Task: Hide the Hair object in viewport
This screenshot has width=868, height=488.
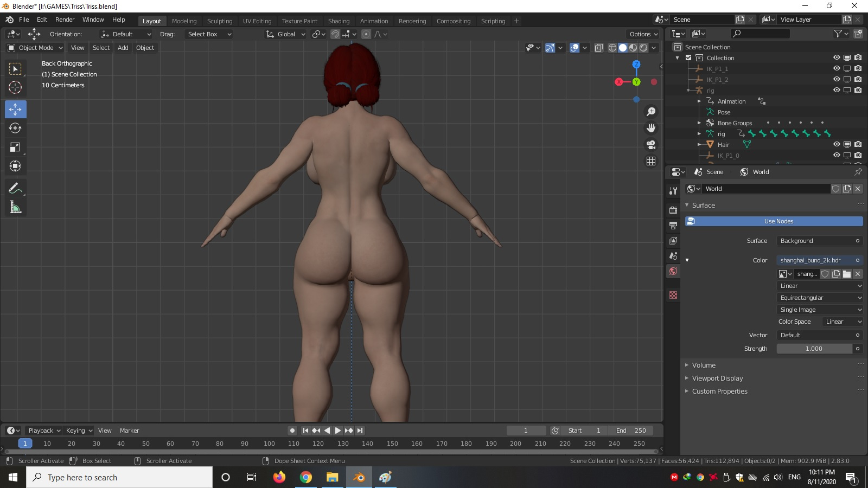Action: pyautogui.click(x=837, y=144)
